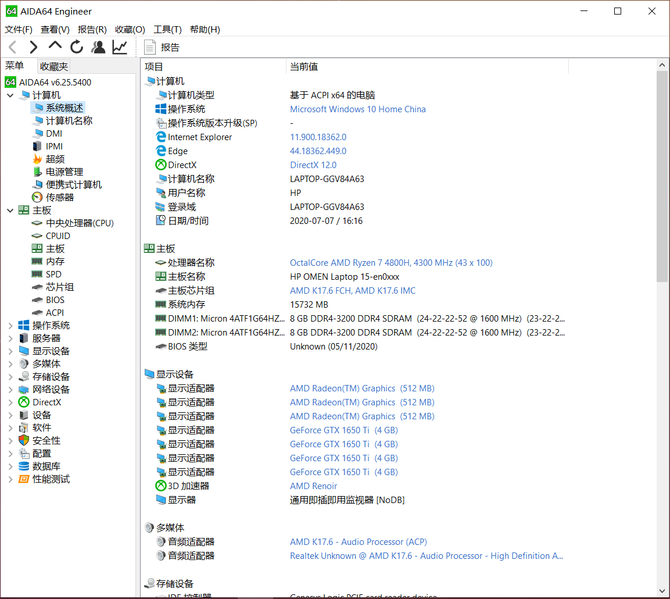This screenshot has width=670, height=599.
Task: Open the 工具(T) menu
Action: (167, 29)
